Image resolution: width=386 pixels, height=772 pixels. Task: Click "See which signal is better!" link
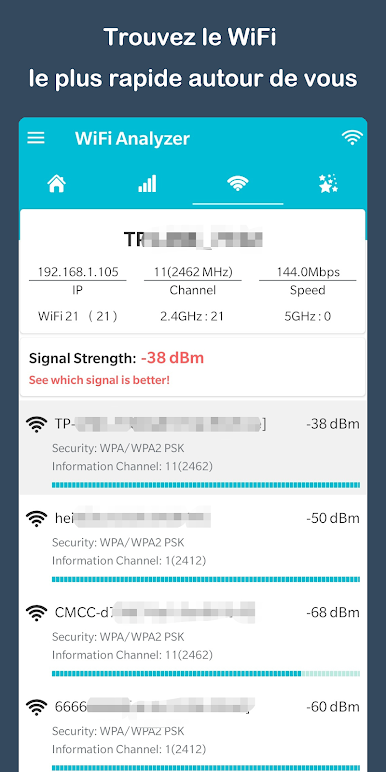click(x=99, y=380)
